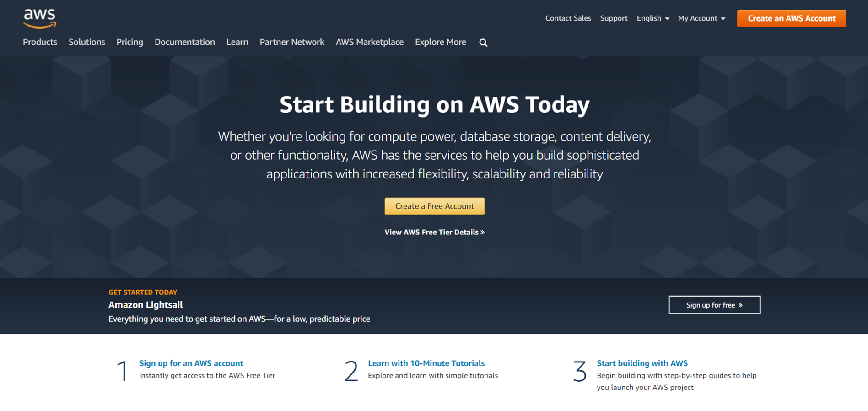Click Contact Sales link

point(568,18)
